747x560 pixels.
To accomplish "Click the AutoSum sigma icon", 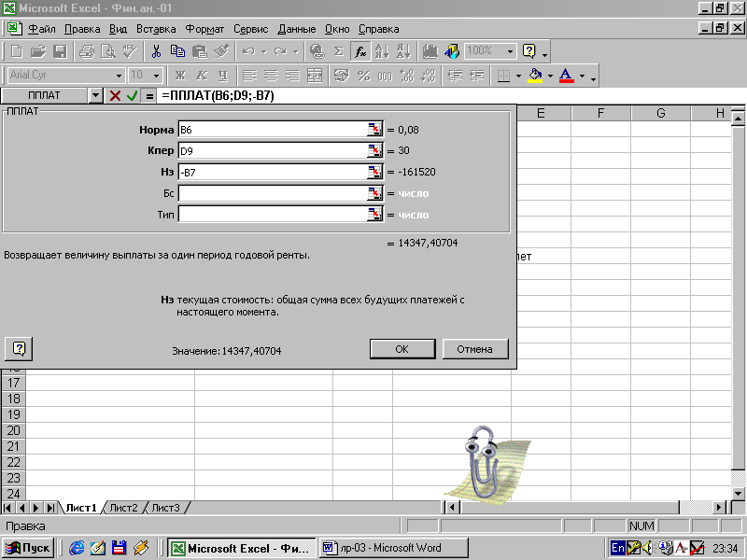I will pyautogui.click(x=339, y=51).
